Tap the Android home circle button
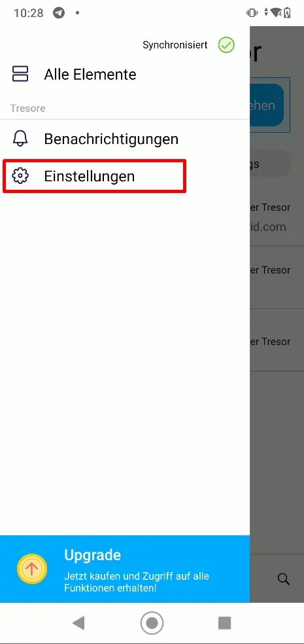Viewport: 304px width, 644px height. point(152,622)
